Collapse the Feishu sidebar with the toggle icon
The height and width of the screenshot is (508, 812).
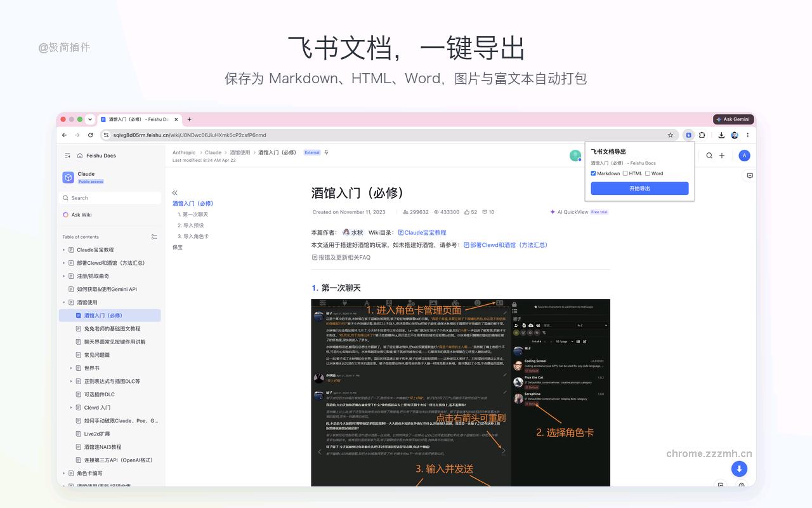coord(67,156)
